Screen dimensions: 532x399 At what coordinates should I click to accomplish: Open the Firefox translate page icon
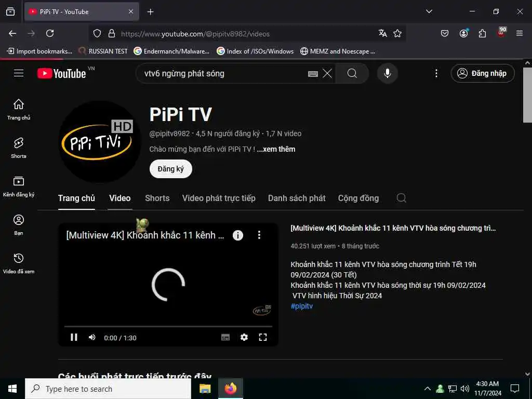click(383, 33)
